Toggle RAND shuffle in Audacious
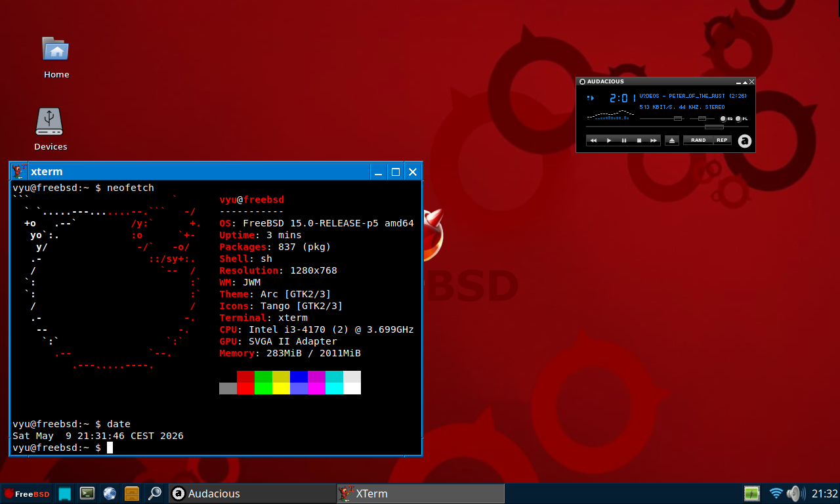 [698, 140]
